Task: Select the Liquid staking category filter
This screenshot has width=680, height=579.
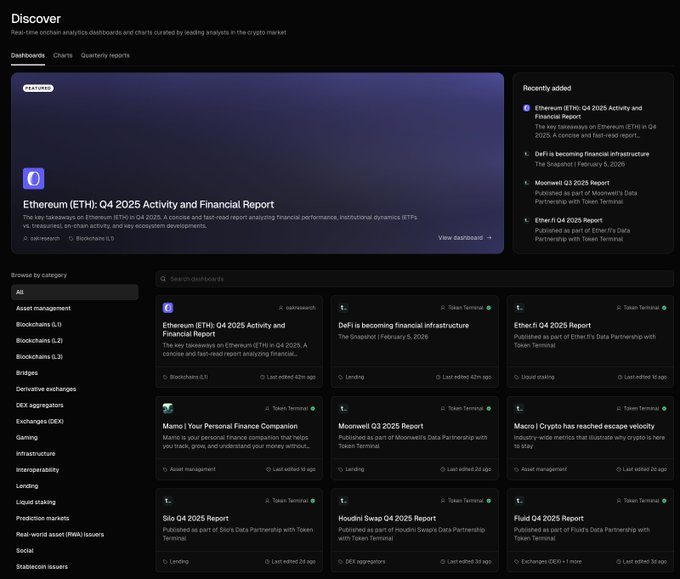Action: point(36,502)
